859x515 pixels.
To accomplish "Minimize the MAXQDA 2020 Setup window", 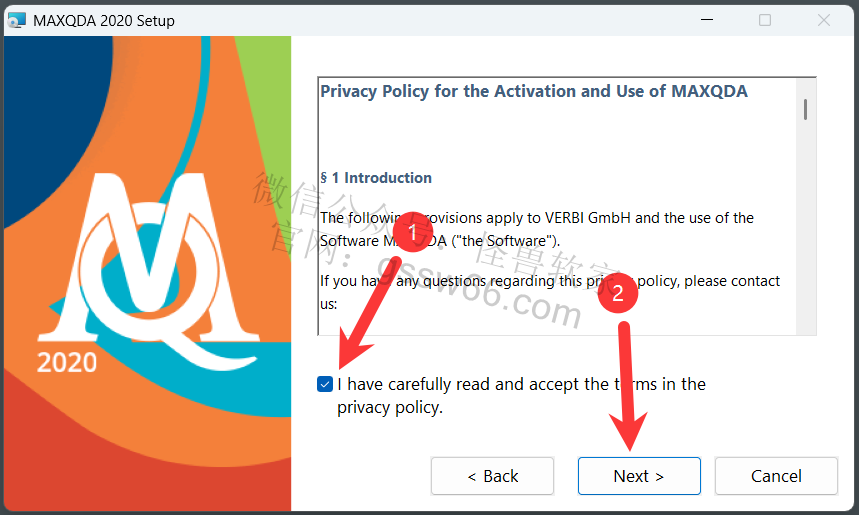I will tap(707, 20).
